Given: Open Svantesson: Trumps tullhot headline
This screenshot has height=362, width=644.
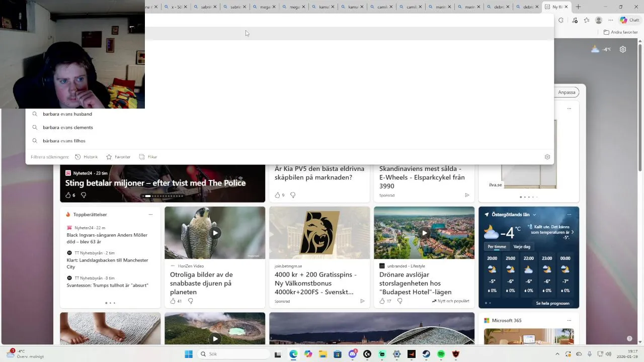Looking at the screenshot, I should (107, 285).
